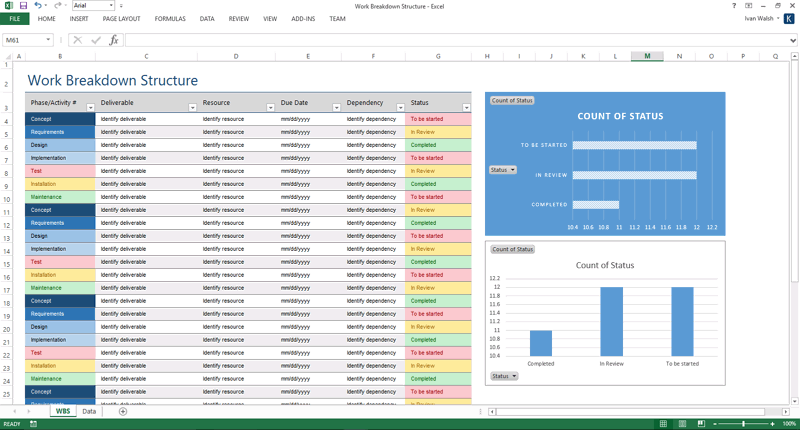This screenshot has height=430, width=800.
Task: Open the Status column filter dropdown
Action: tap(465, 107)
